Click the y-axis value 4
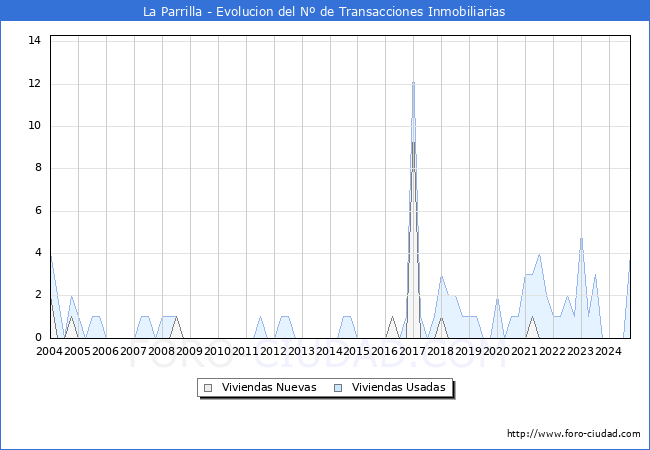The image size is (650, 450). [x=39, y=253]
